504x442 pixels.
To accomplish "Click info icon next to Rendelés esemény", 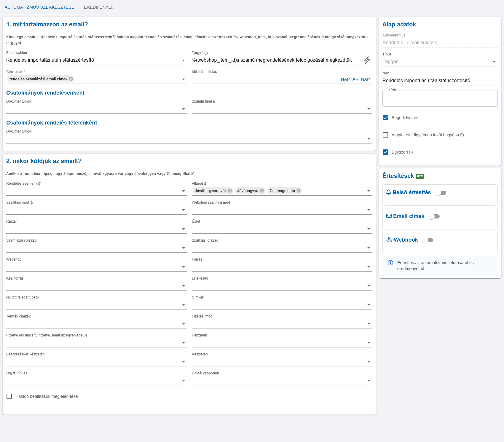I will pos(40,184).
